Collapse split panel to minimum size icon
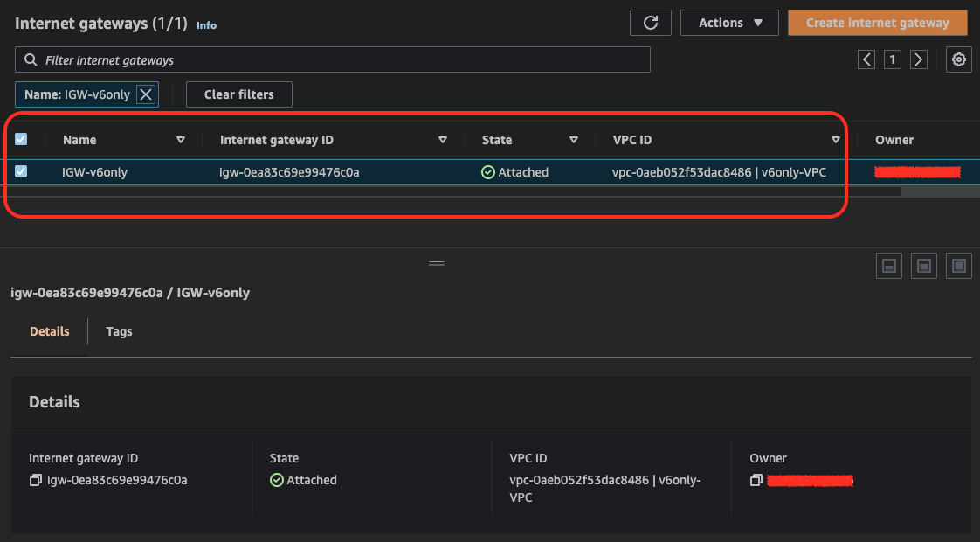Image resolution: width=980 pixels, height=542 pixels. pyautogui.click(x=889, y=266)
